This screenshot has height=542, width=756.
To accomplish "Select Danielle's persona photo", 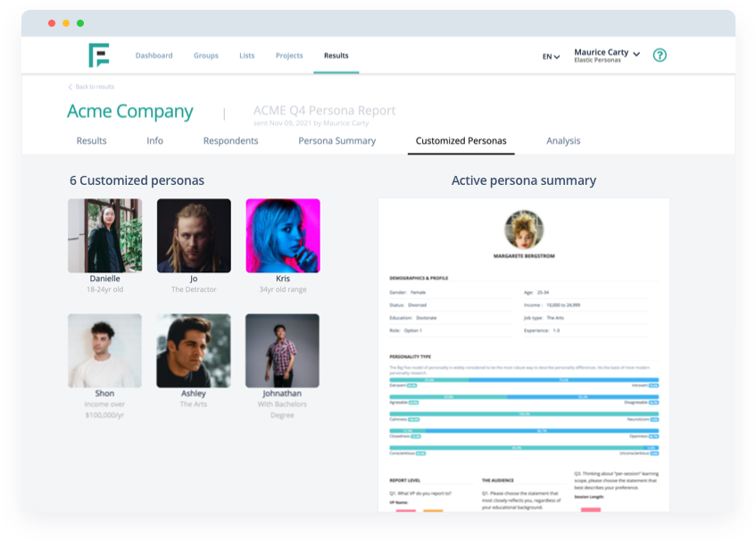I will [104, 236].
